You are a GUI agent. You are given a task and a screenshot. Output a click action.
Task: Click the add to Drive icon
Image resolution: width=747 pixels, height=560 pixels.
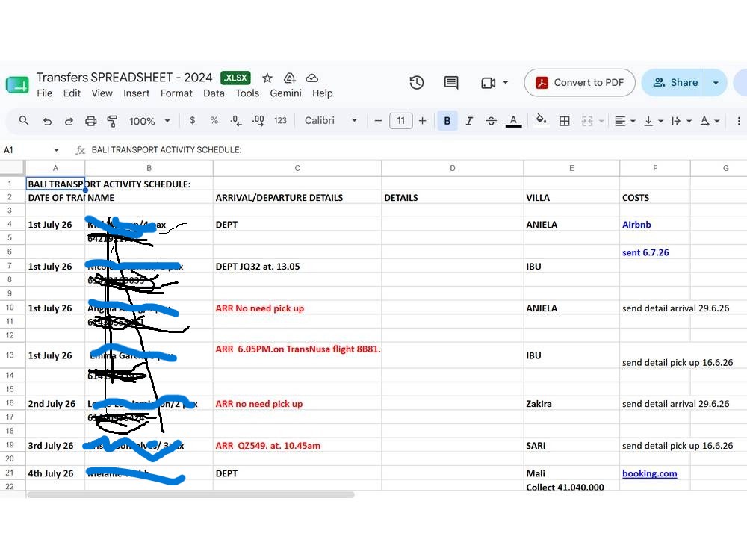(290, 78)
